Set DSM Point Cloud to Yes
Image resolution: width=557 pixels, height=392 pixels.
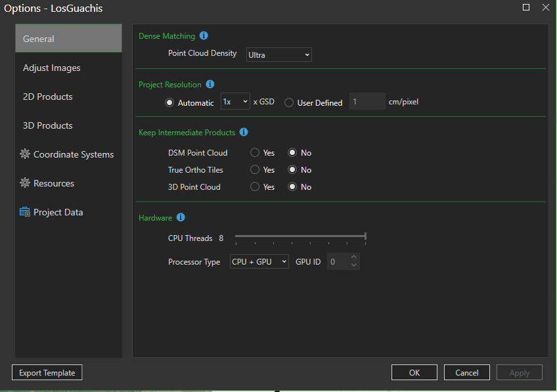click(x=255, y=153)
